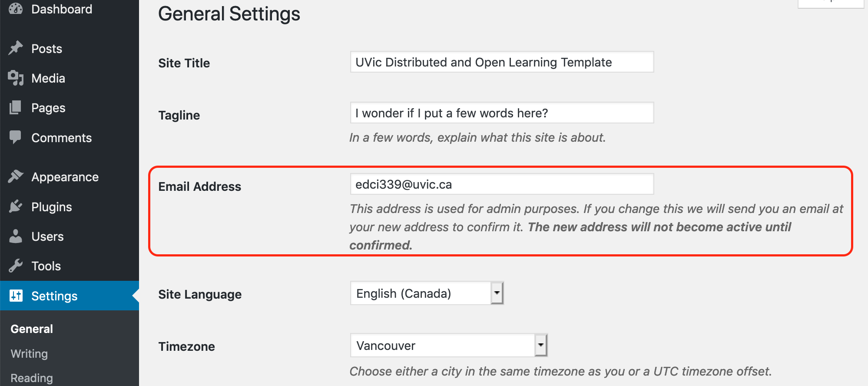Click the Plugins plug icon
Image resolution: width=868 pixels, height=386 pixels.
[x=15, y=206]
